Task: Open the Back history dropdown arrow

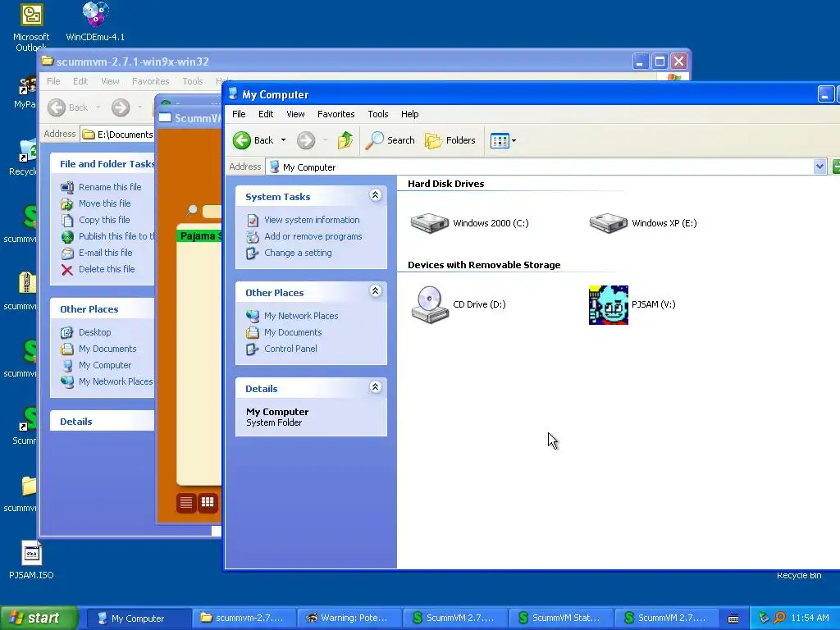Action: [x=283, y=140]
